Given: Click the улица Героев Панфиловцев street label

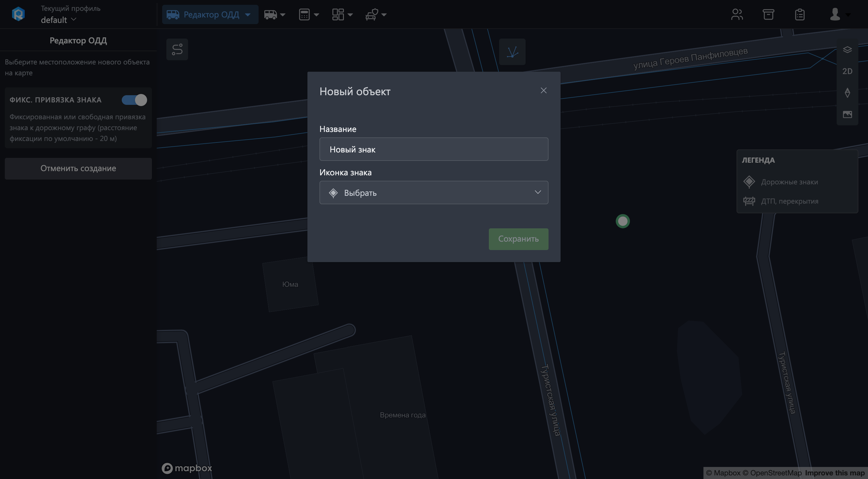Looking at the screenshot, I should [690, 58].
